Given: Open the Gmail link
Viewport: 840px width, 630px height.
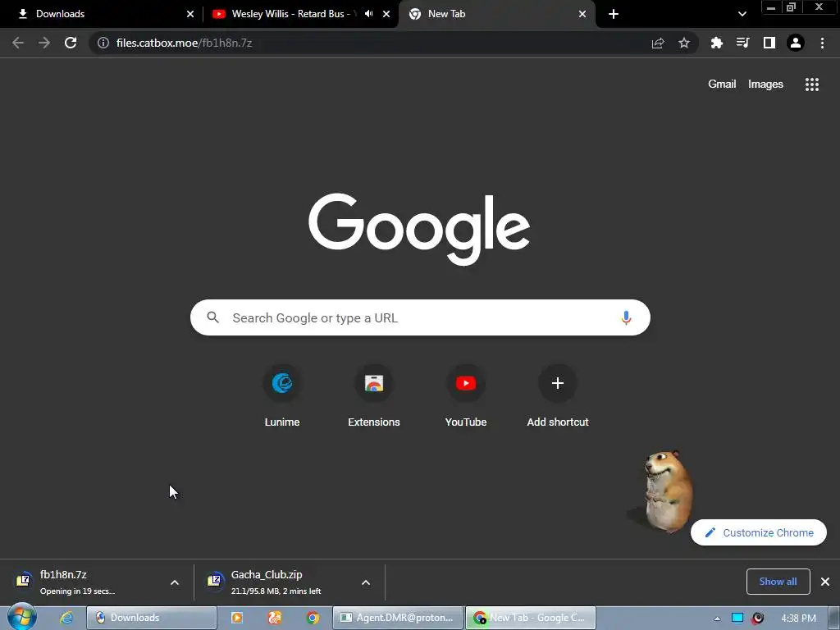Looking at the screenshot, I should click(x=722, y=84).
